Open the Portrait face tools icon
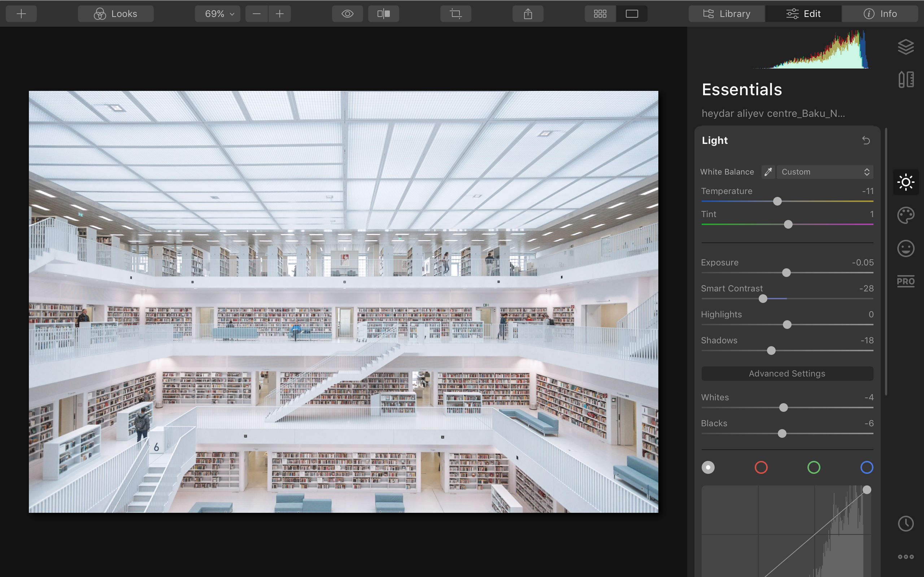Screen dimensions: 924x577 (905, 248)
